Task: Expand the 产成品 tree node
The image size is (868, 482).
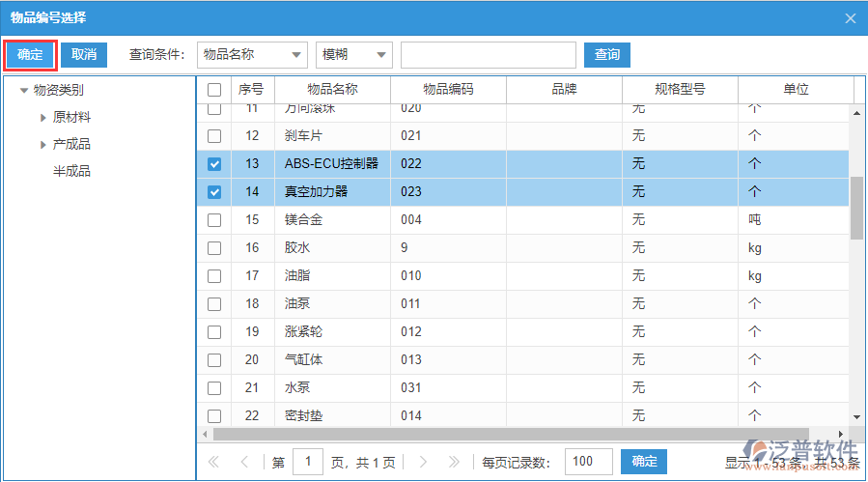Action: pos(43,145)
